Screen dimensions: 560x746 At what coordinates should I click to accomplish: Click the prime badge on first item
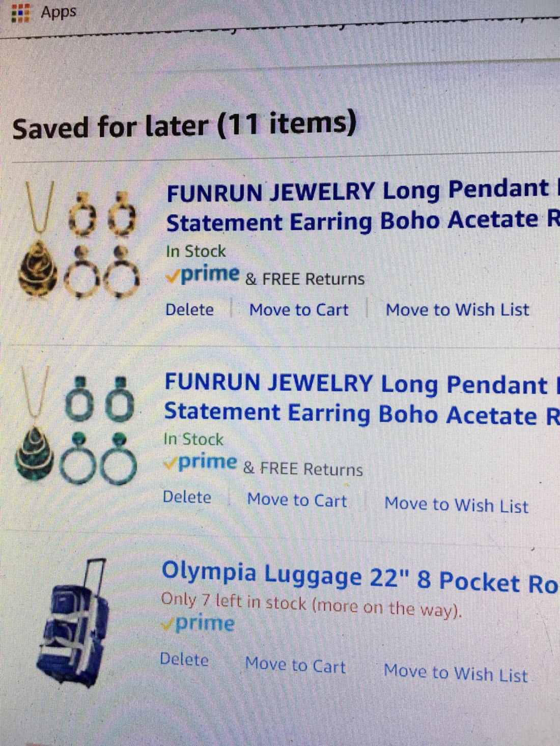(203, 275)
